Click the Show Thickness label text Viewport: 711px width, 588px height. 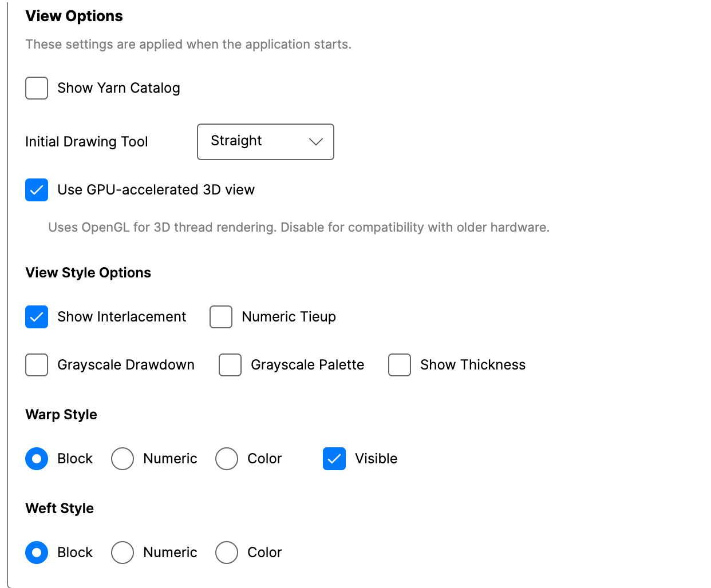tap(472, 365)
